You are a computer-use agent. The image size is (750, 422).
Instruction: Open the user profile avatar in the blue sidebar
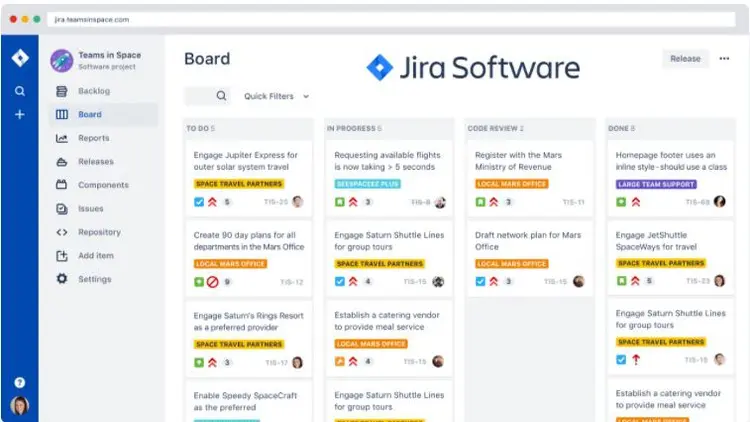20,406
